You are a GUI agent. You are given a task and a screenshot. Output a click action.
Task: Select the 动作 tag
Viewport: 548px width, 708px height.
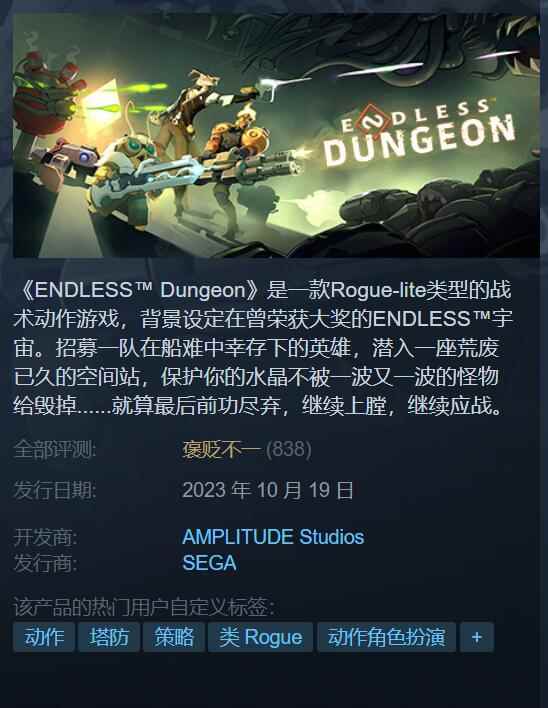[44, 637]
